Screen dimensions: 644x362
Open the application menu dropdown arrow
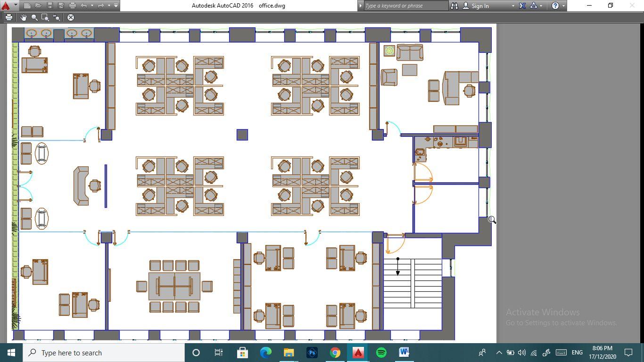(15, 6)
